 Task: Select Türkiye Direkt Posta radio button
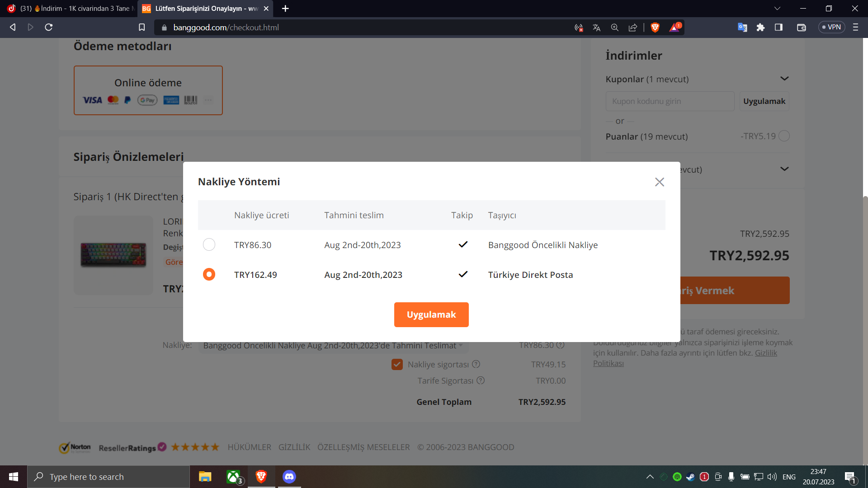[209, 275]
